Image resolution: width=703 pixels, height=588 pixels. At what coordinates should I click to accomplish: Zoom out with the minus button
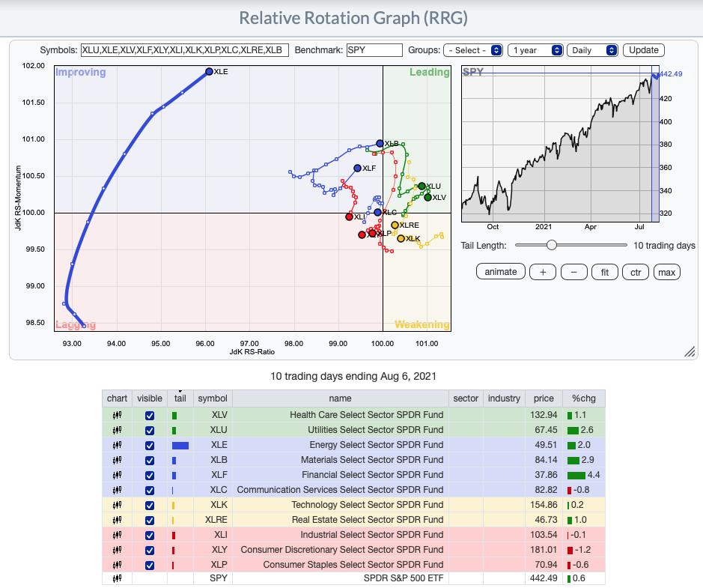[x=574, y=272]
